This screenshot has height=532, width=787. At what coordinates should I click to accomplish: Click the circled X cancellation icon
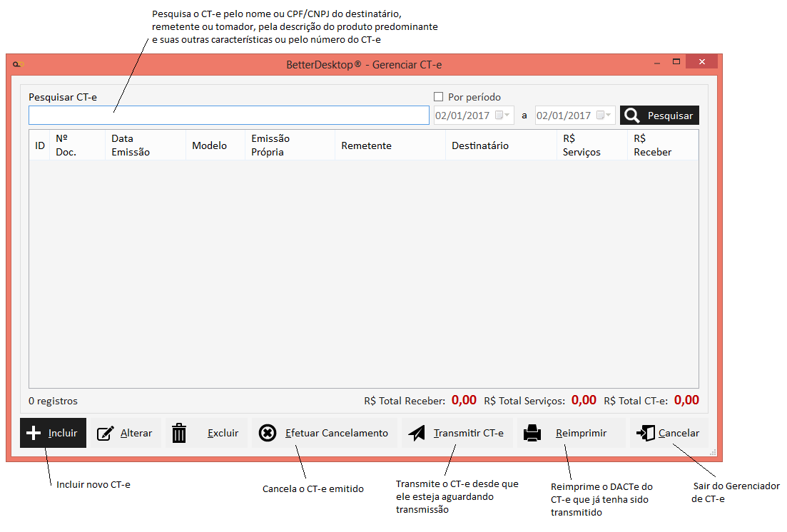[x=268, y=433]
